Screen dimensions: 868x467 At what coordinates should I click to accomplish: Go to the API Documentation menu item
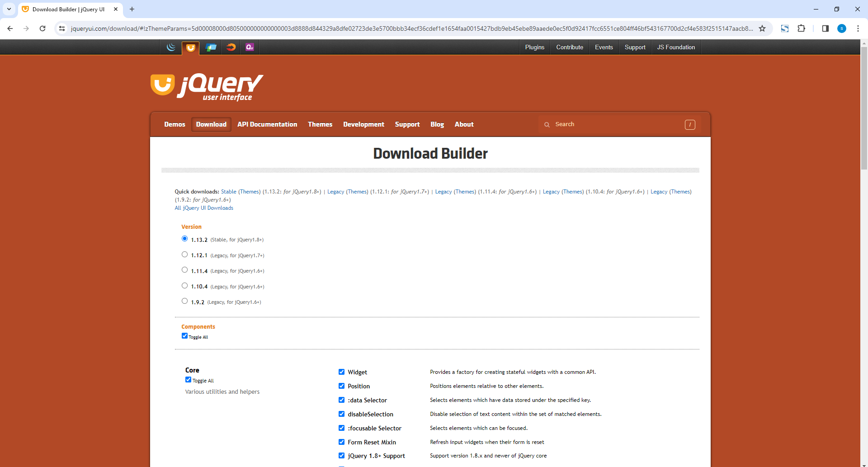(x=267, y=124)
